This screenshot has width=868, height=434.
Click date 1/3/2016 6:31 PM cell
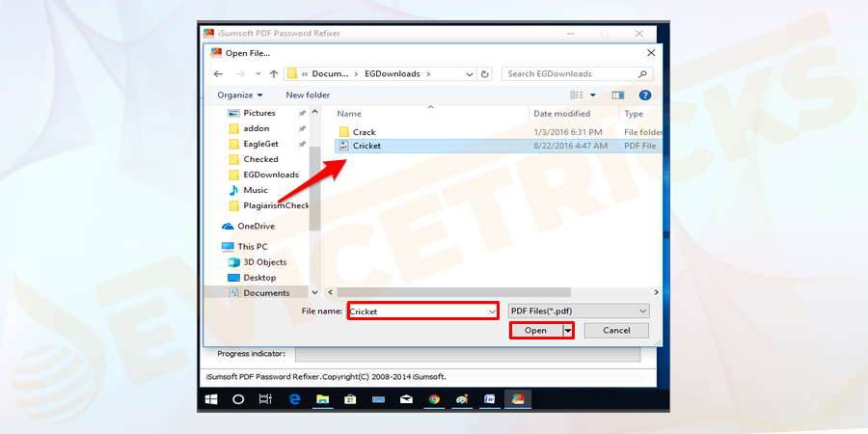point(567,132)
